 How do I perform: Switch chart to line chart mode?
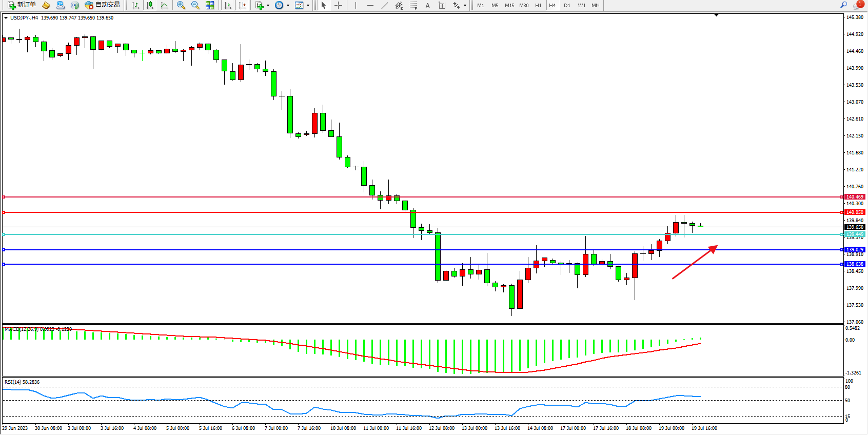(x=164, y=5)
